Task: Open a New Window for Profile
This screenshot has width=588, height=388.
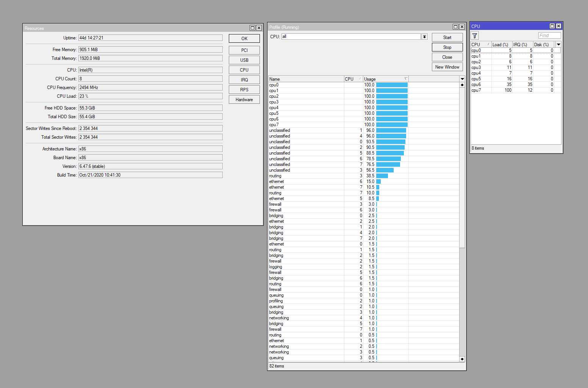Action: tap(447, 67)
